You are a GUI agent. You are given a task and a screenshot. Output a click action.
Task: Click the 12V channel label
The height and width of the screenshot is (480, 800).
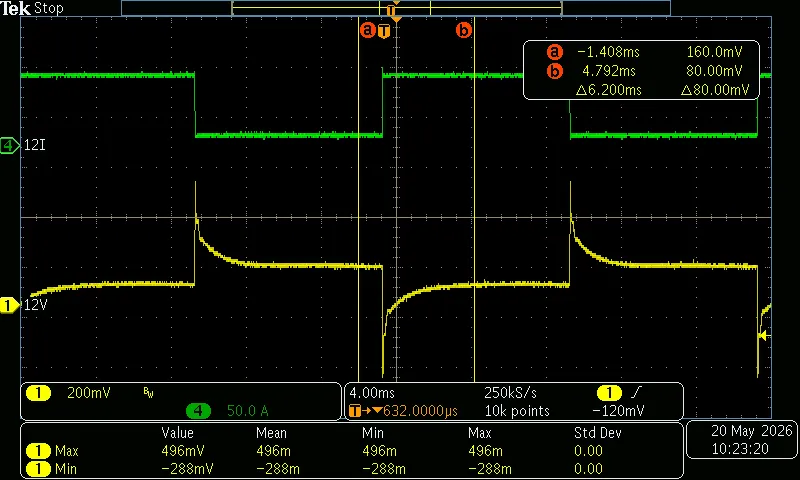pos(36,306)
